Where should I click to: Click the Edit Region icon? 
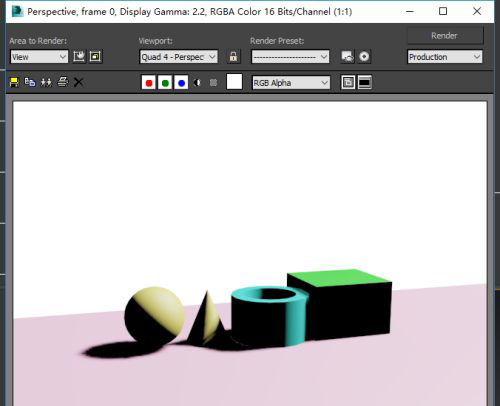point(79,56)
